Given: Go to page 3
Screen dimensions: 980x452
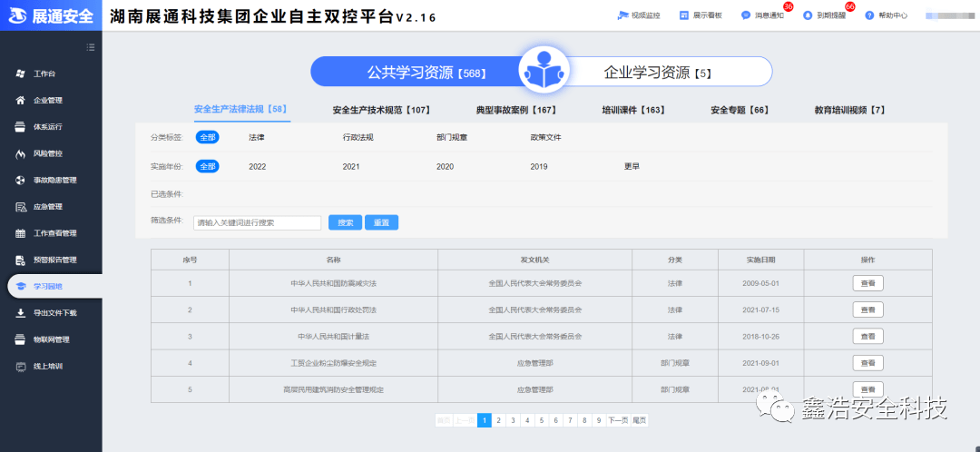Looking at the screenshot, I should point(513,421).
